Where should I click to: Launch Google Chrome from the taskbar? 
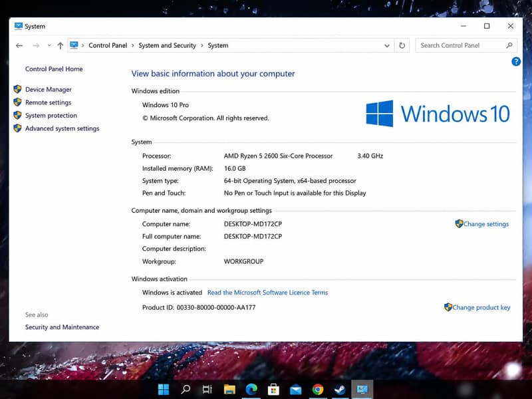318,389
